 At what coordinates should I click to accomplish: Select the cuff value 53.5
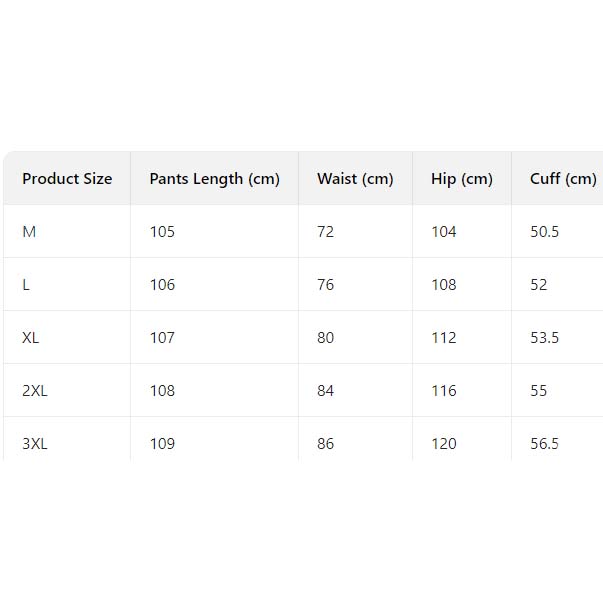coord(544,338)
